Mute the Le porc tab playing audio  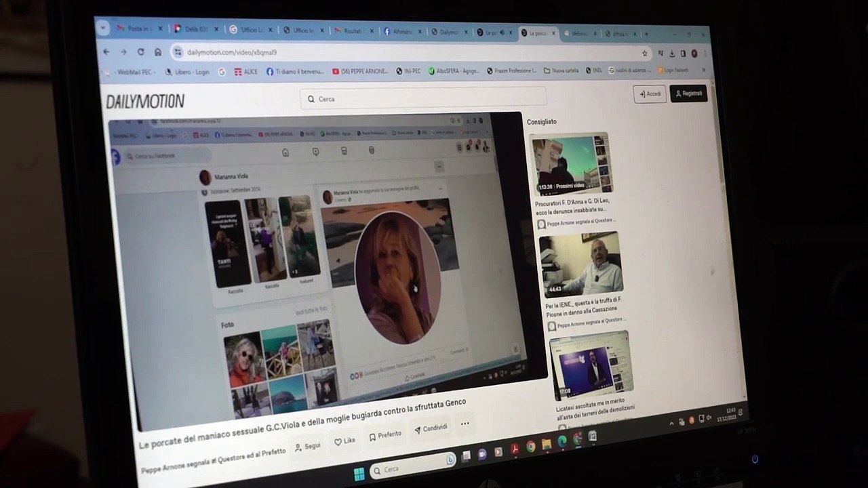coord(502,32)
